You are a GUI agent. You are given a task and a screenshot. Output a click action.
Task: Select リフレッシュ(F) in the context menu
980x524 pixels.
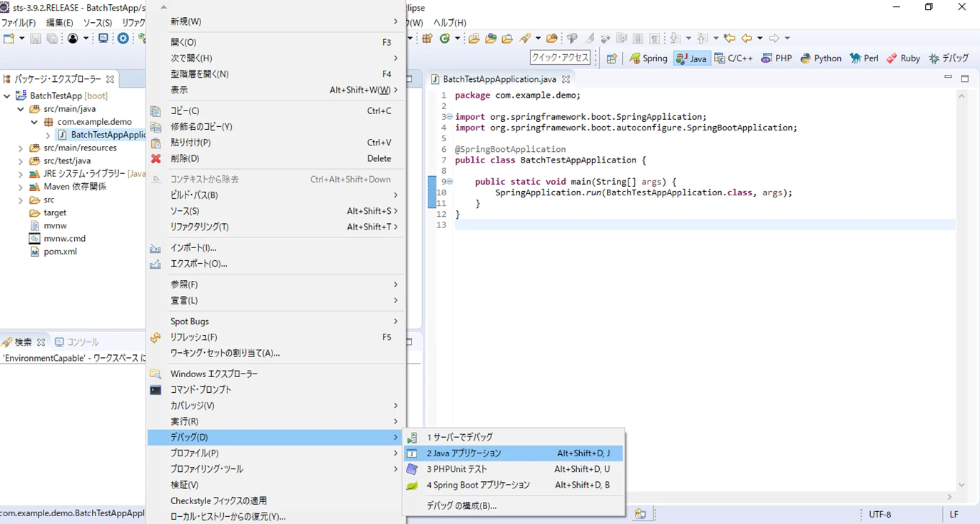coord(275,337)
